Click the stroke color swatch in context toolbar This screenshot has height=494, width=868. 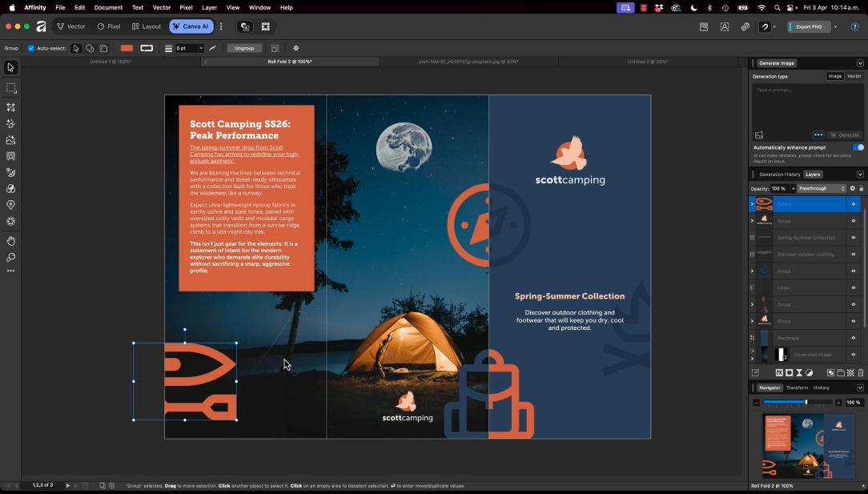[147, 48]
